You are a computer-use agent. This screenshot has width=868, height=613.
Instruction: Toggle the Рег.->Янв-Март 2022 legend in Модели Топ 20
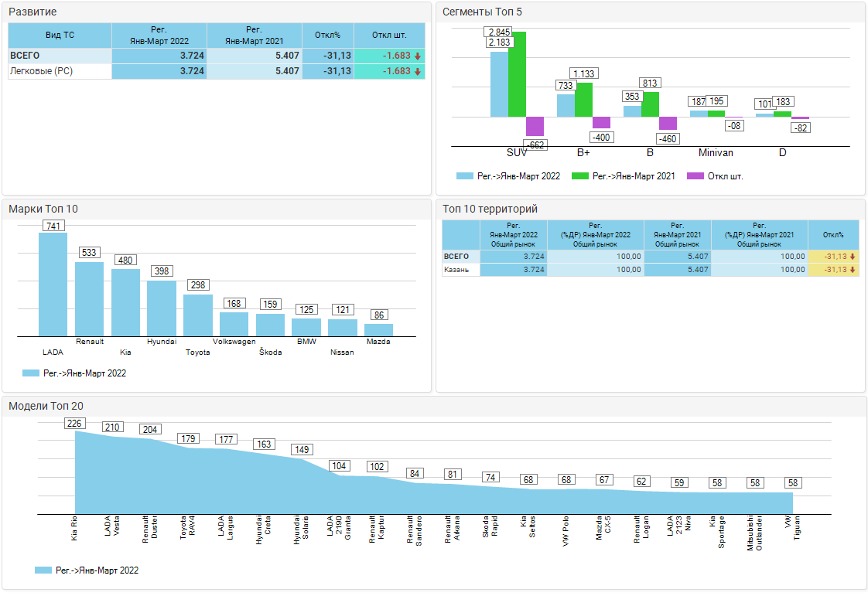[x=87, y=570]
